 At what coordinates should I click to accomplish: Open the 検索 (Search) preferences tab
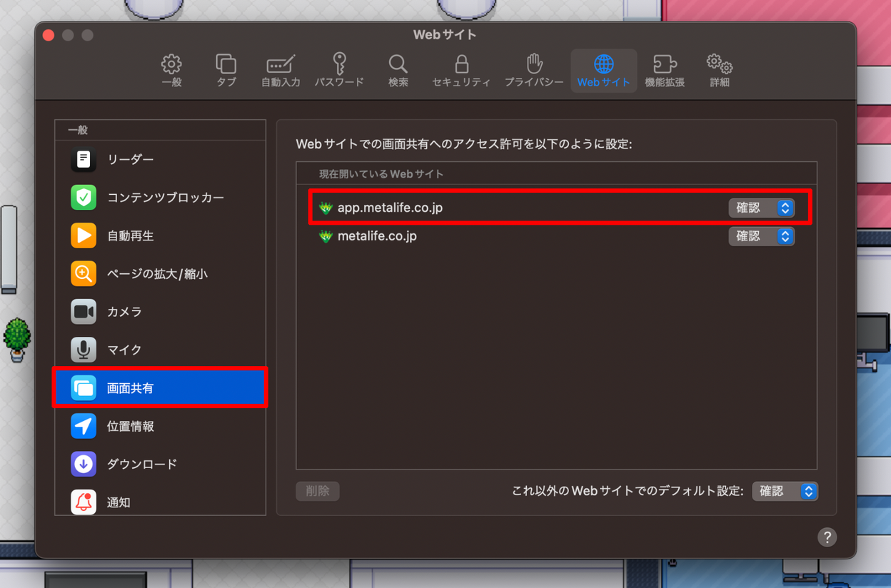pos(398,71)
